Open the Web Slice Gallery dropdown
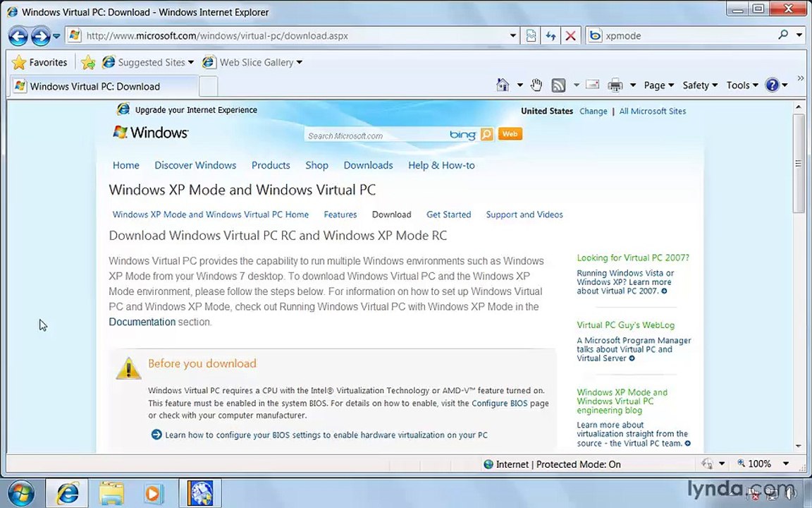This screenshot has width=812, height=508. coord(252,62)
